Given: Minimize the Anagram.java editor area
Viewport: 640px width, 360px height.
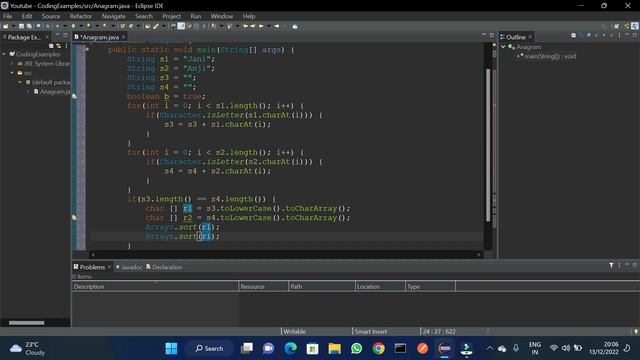Looking at the screenshot, I should coord(484,35).
